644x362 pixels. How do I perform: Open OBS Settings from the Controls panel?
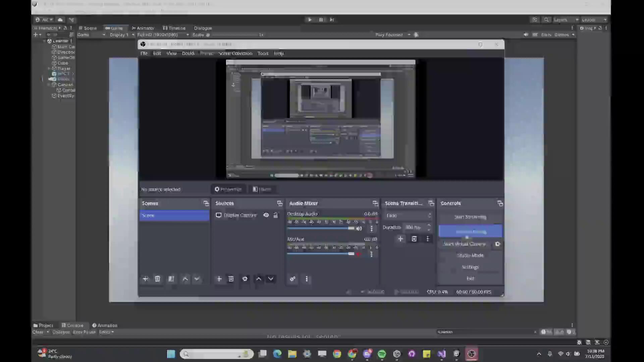coord(470,267)
